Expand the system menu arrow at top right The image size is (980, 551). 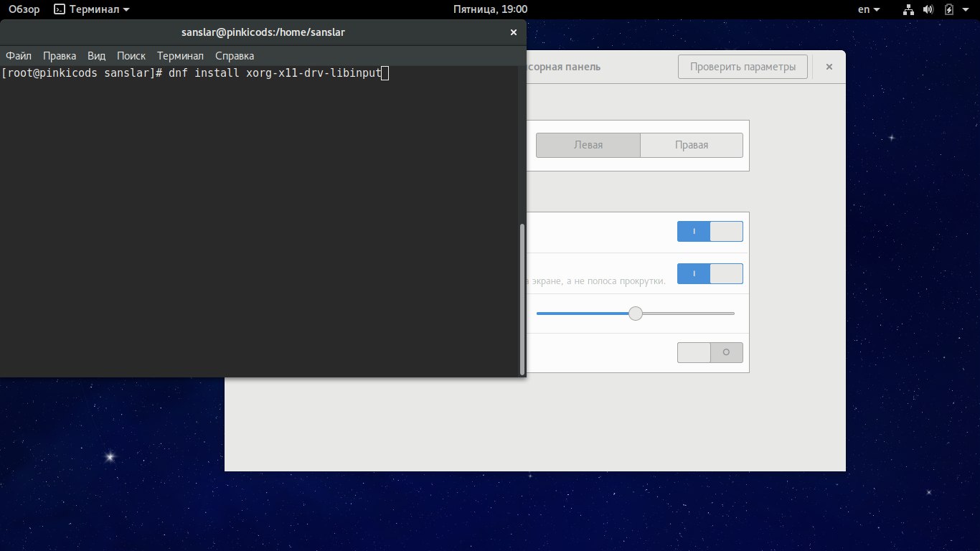966,9
